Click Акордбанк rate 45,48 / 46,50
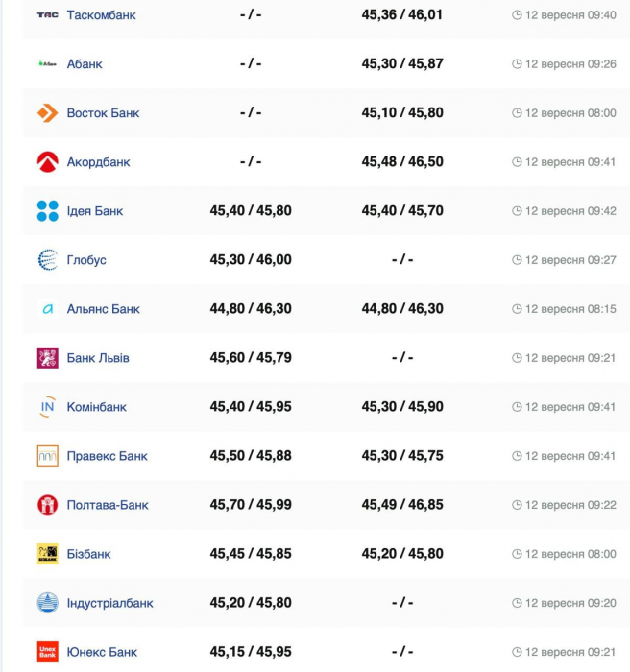The width and height of the screenshot is (630, 672). (402, 161)
